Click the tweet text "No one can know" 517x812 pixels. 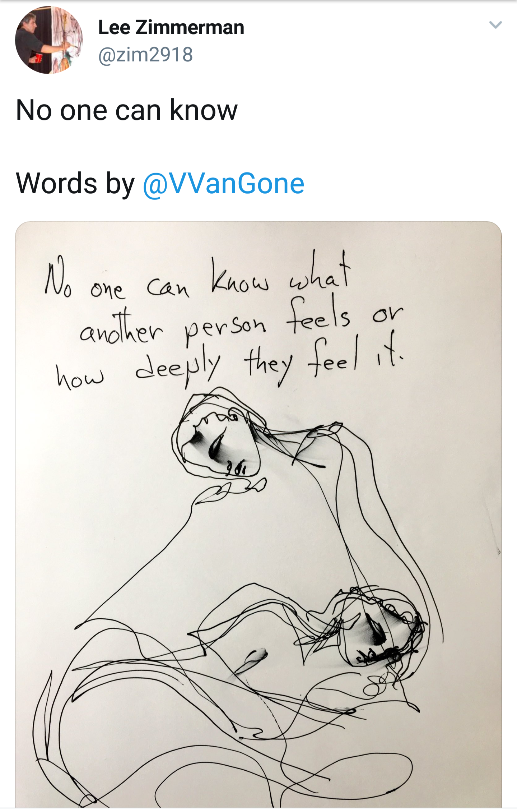point(127,110)
